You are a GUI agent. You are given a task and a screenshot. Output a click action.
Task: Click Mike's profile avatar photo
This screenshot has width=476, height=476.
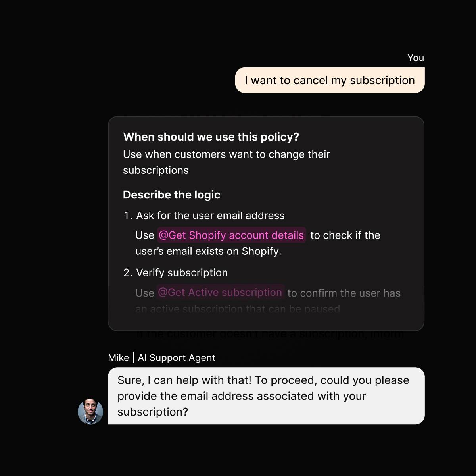click(91, 412)
